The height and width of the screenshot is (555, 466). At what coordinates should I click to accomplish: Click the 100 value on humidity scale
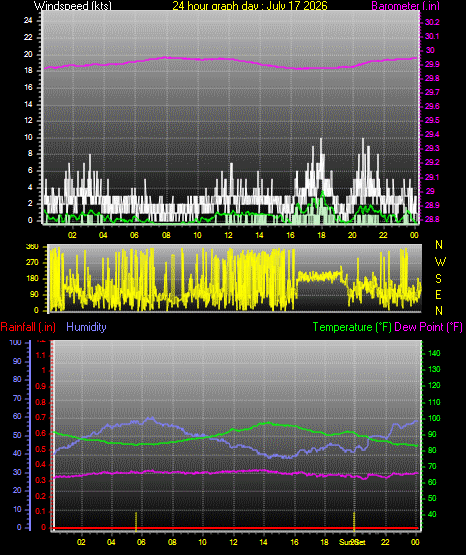[x=15, y=342]
